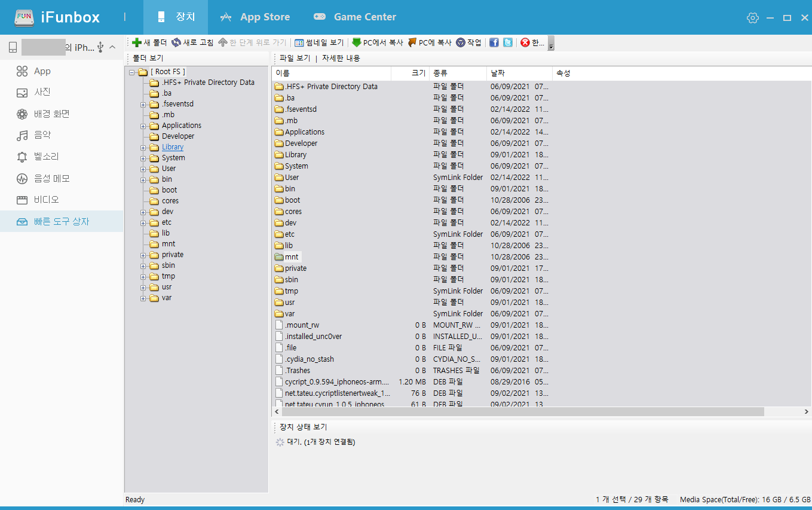Expand the var tree node
The height and width of the screenshot is (510, 812).
[143, 298]
